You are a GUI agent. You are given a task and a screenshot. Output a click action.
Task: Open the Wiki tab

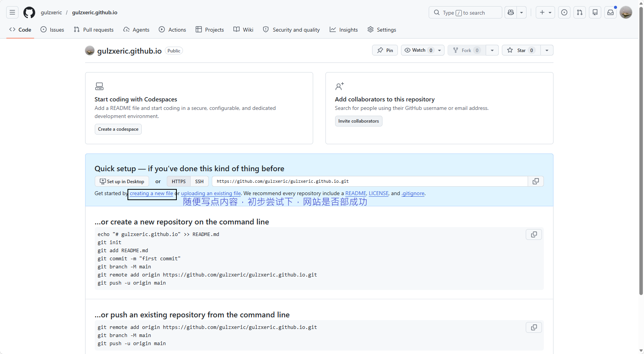tap(243, 30)
